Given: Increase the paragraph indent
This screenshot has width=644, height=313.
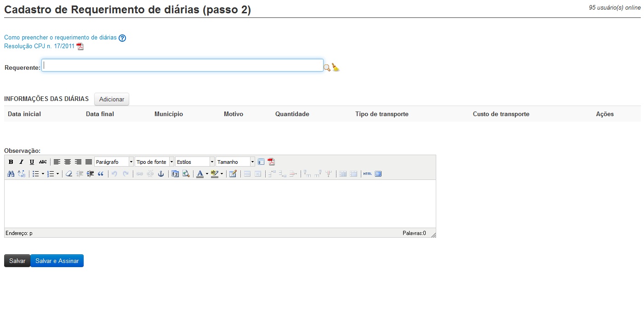Looking at the screenshot, I should pos(90,174).
